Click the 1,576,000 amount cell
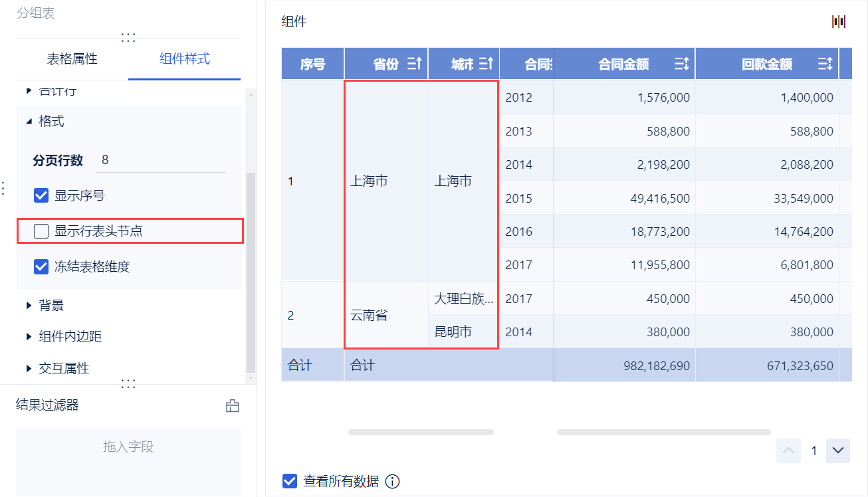The image size is (868, 497). pyautogui.click(x=624, y=97)
